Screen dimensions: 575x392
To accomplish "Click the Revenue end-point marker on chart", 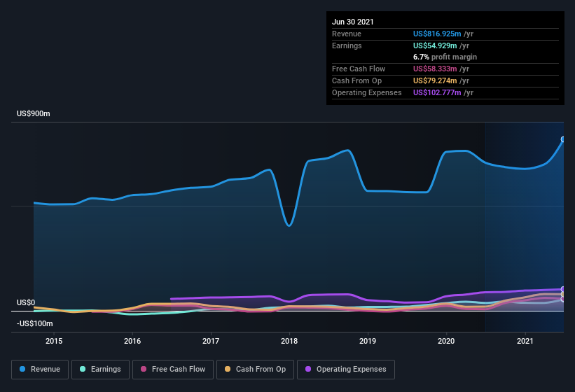I will tap(563, 139).
